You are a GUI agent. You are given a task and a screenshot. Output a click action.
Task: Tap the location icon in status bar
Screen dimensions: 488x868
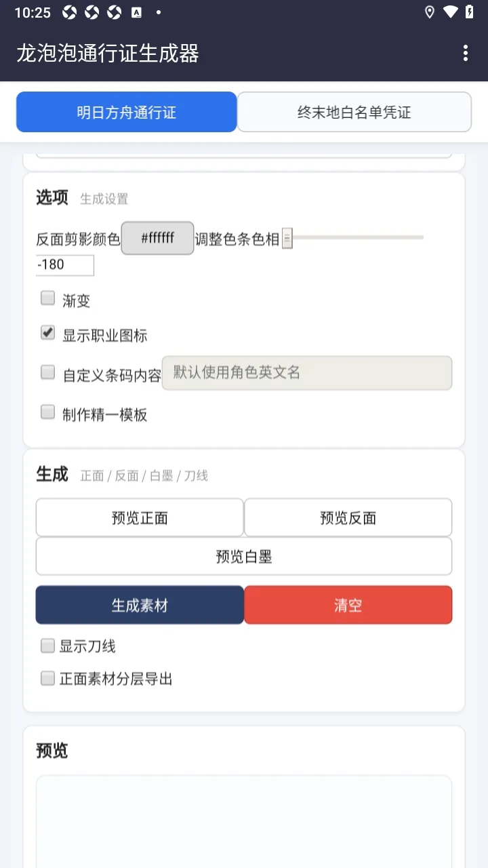pos(429,12)
